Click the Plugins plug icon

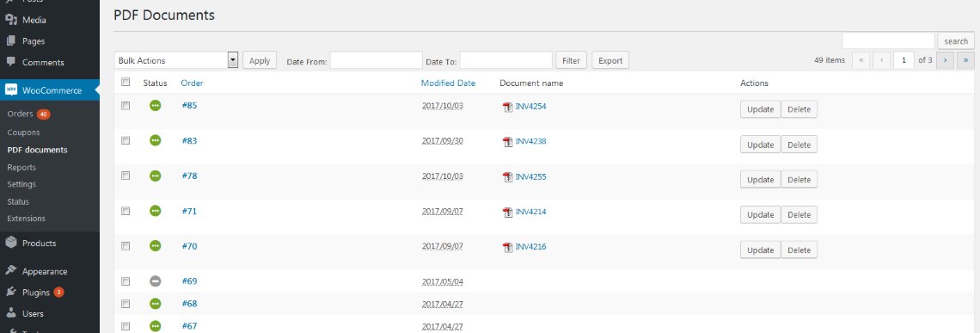point(10,292)
